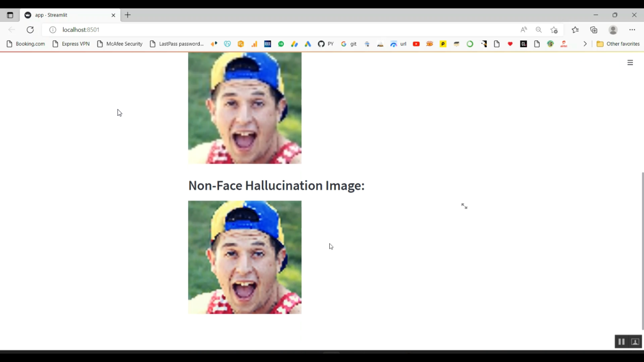Screen dimensions: 644x362
Task: Toggle the favorites star for this page
Action: [x=554, y=30]
